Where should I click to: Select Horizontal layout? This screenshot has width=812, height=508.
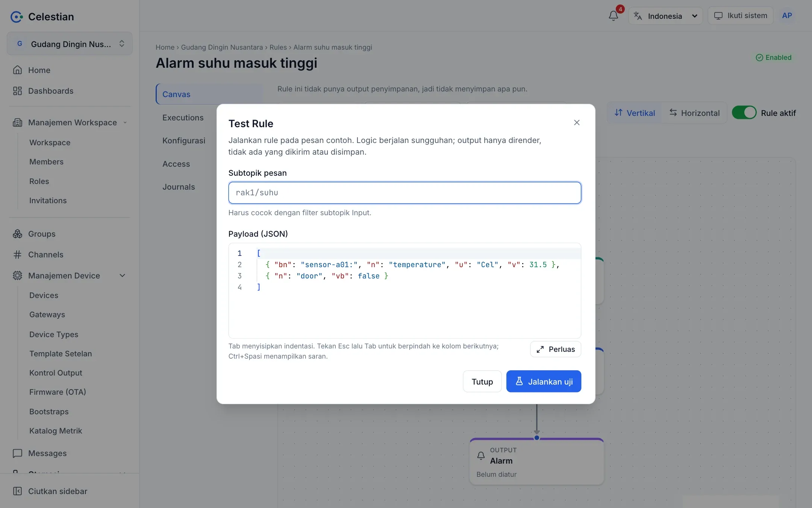(x=694, y=113)
